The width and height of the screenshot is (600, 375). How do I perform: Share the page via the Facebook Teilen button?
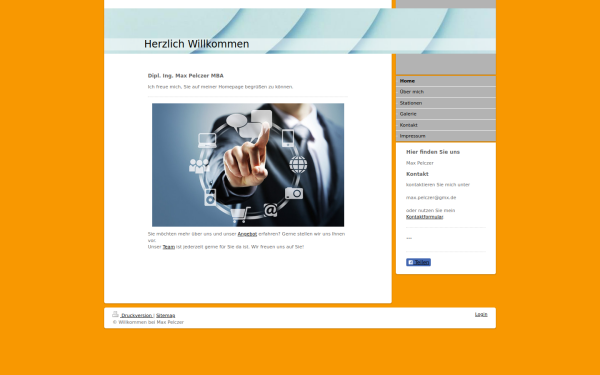coord(418,262)
